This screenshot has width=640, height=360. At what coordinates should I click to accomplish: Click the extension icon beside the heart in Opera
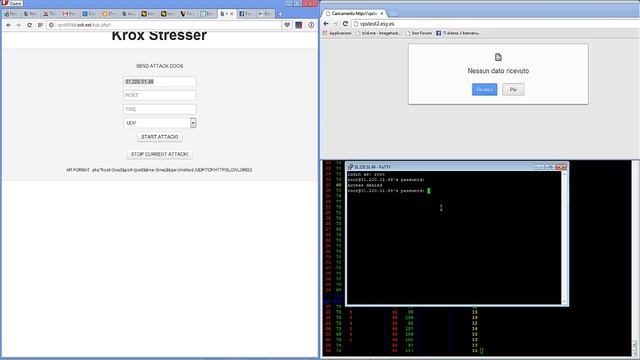[x=299, y=25]
